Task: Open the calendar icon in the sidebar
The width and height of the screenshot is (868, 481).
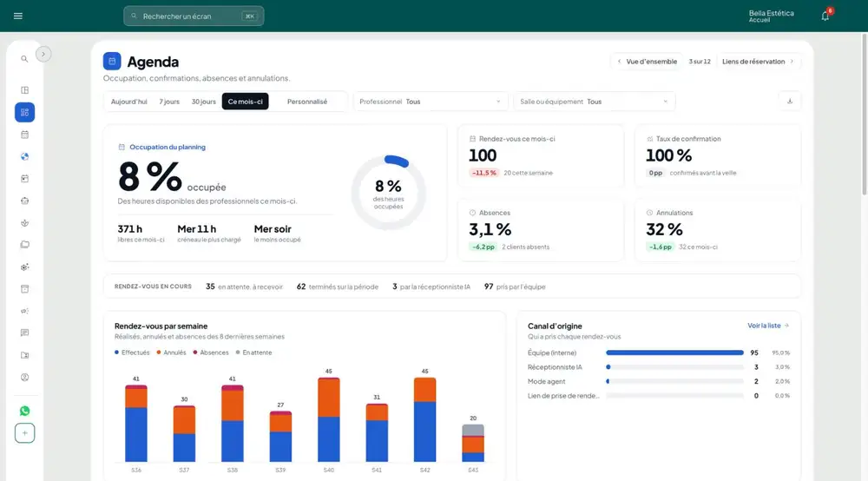Action: (x=24, y=135)
